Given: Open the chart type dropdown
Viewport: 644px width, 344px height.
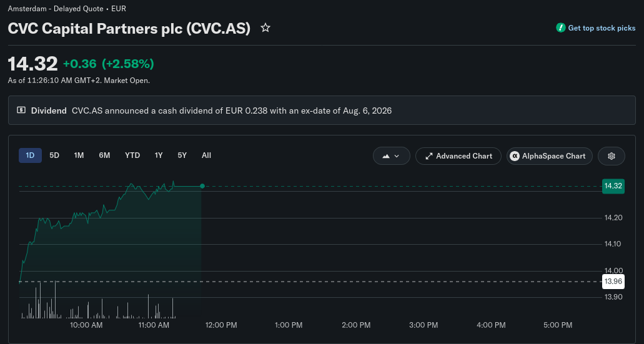Looking at the screenshot, I should 392,156.
